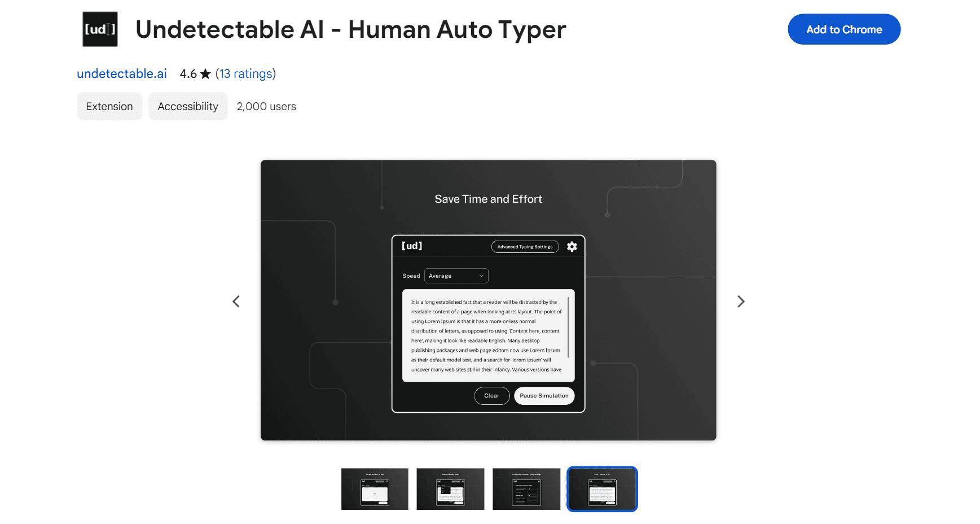
Task: Click the dropdown chevron in the Speed selector
Action: coord(481,276)
